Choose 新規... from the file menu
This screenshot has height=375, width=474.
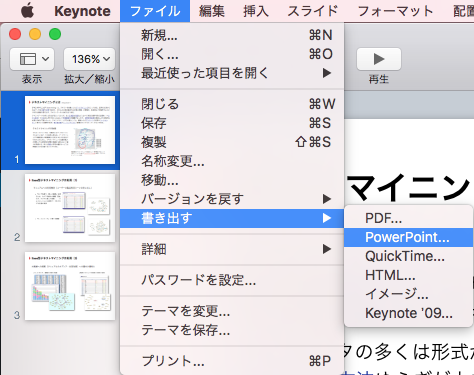pyautogui.click(x=232, y=35)
